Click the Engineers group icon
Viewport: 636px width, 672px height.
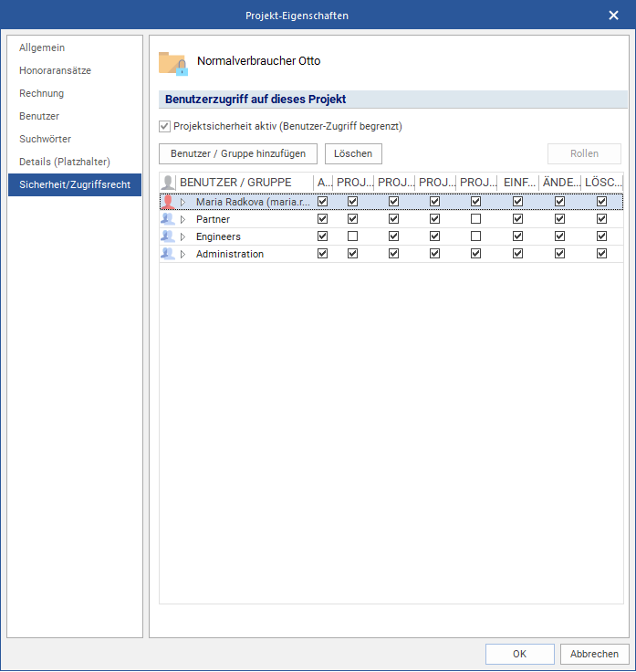(168, 236)
